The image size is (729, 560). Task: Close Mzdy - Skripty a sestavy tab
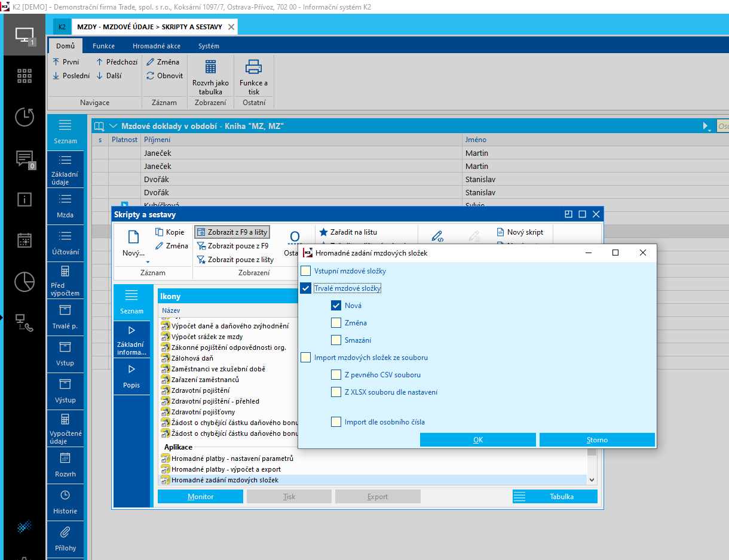(x=231, y=27)
